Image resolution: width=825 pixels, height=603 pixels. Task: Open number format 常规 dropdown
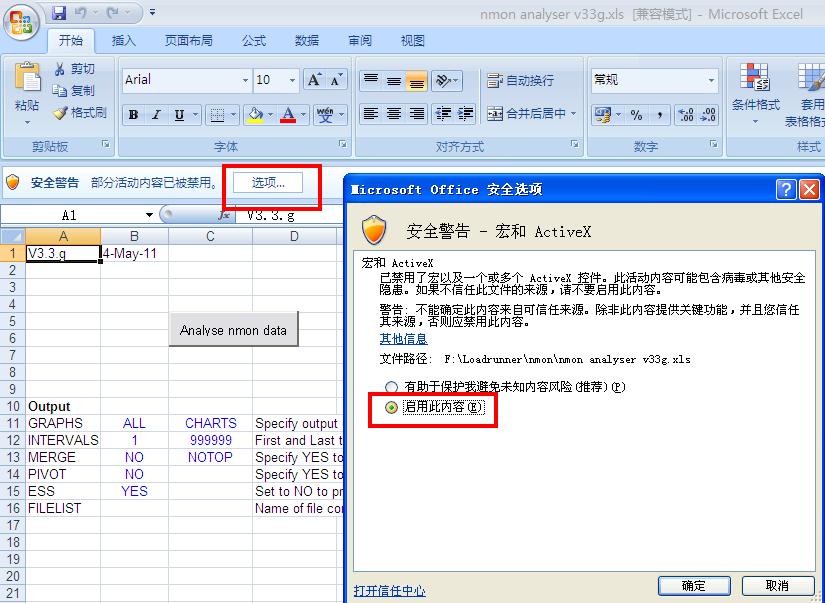[711, 81]
